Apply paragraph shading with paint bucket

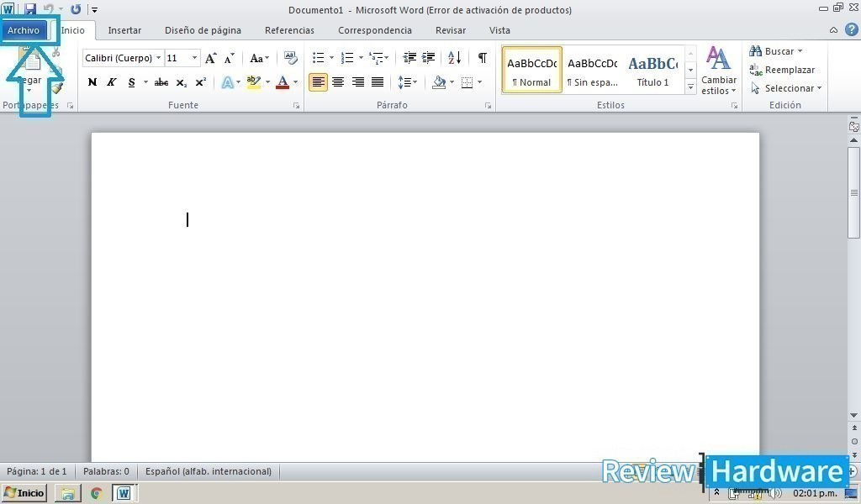439,82
